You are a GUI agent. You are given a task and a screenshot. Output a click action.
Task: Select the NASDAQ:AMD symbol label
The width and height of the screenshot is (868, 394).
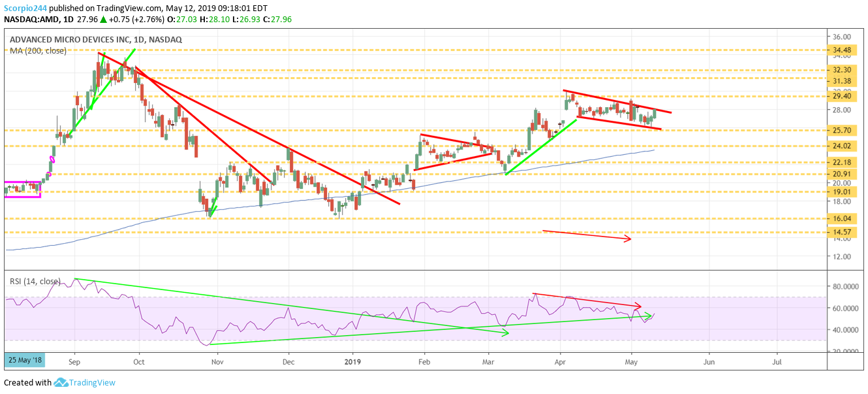(31, 20)
